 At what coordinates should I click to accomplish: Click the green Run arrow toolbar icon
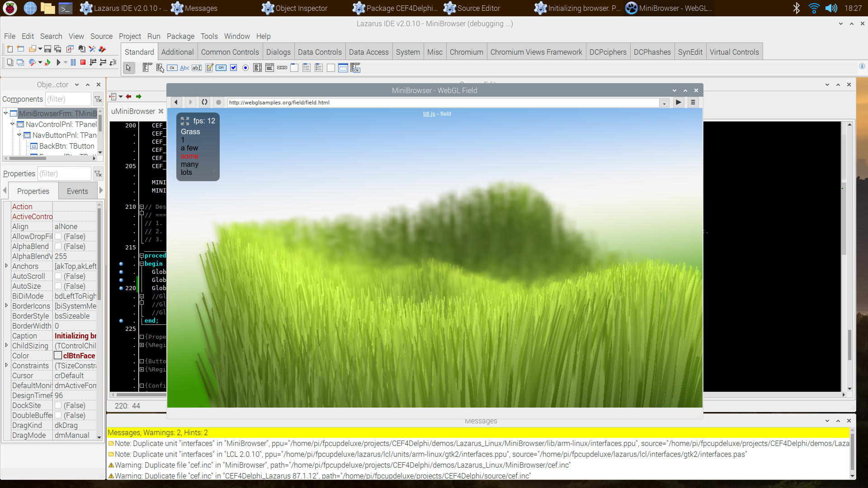tap(47, 62)
